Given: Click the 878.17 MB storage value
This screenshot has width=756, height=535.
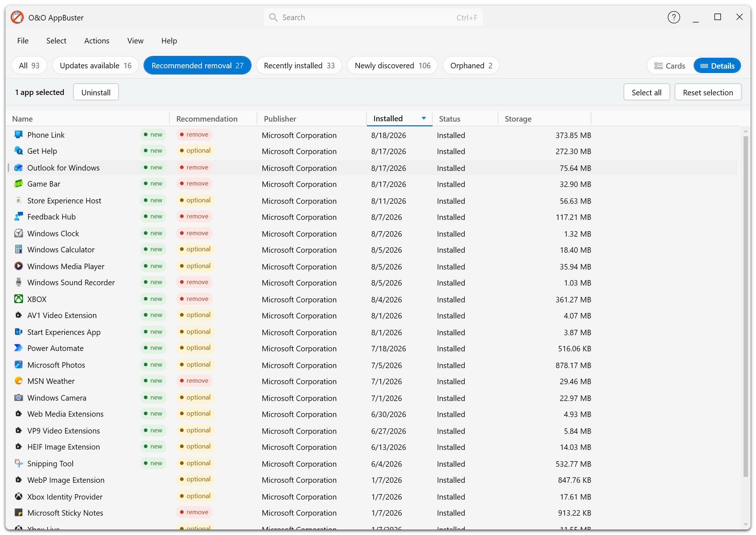Looking at the screenshot, I should pyautogui.click(x=573, y=365).
